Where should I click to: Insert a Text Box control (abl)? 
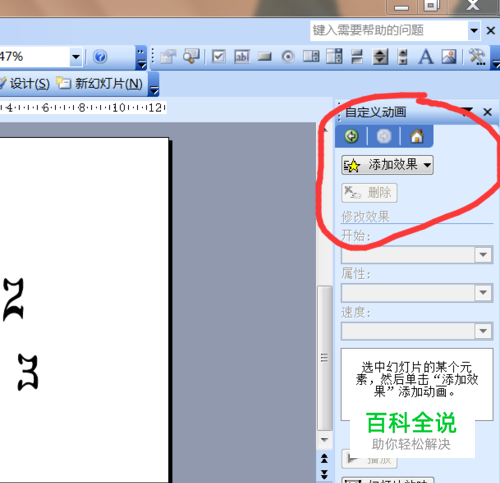pyautogui.click(x=242, y=57)
